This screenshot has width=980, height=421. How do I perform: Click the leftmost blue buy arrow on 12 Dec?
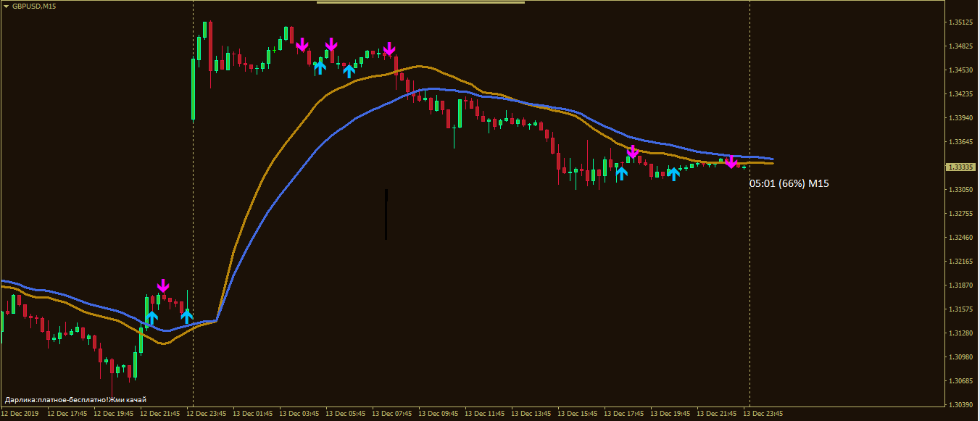[151, 317]
